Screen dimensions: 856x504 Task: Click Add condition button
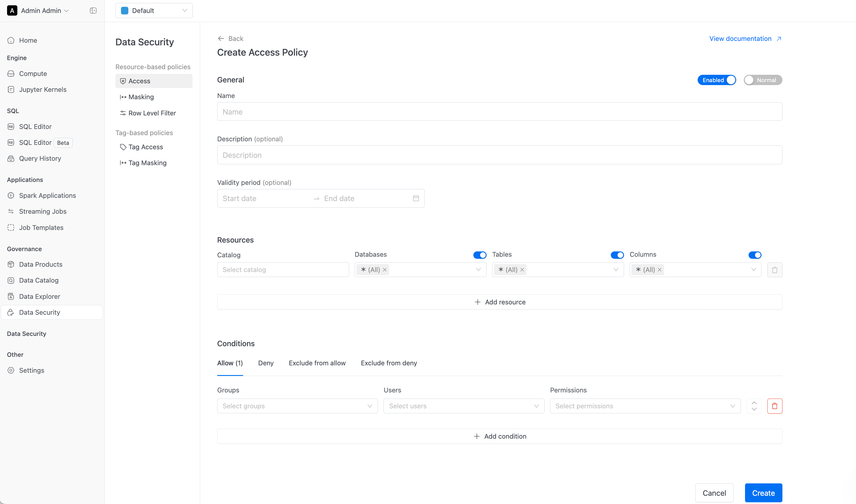click(x=499, y=436)
